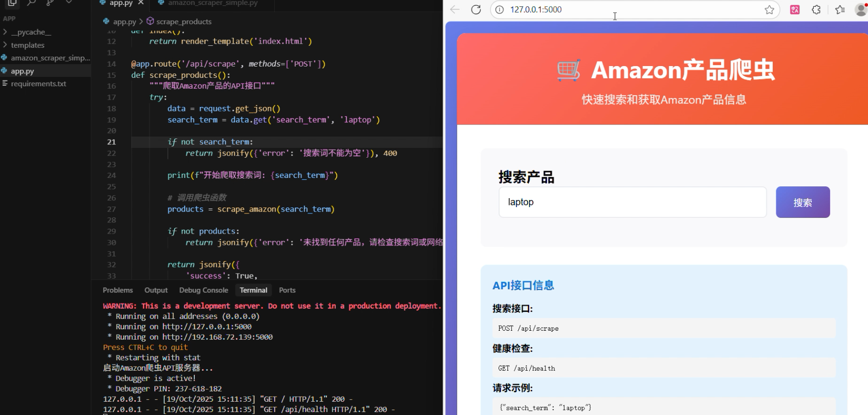Open the Source Control view in the activity bar
This screenshot has height=415, width=868.
[50, 2]
